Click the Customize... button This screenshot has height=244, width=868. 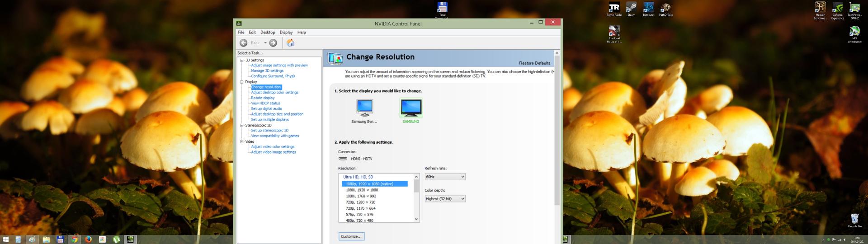coord(351,236)
